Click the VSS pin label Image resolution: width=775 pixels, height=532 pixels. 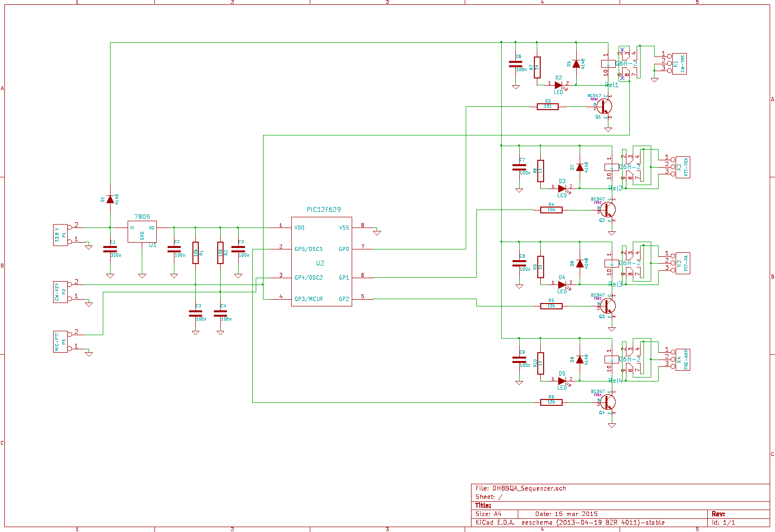pos(344,228)
